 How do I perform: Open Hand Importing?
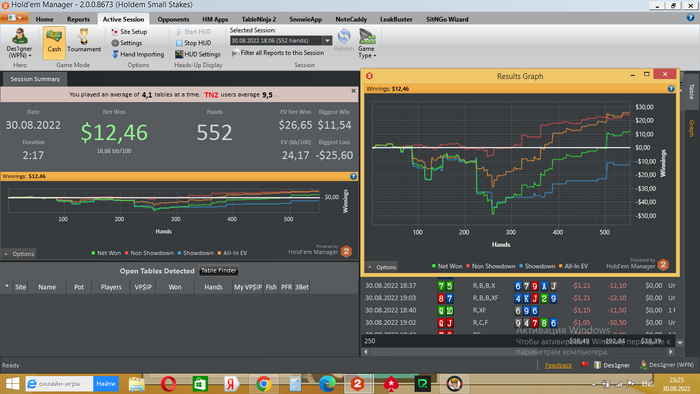[x=138, y=54]
